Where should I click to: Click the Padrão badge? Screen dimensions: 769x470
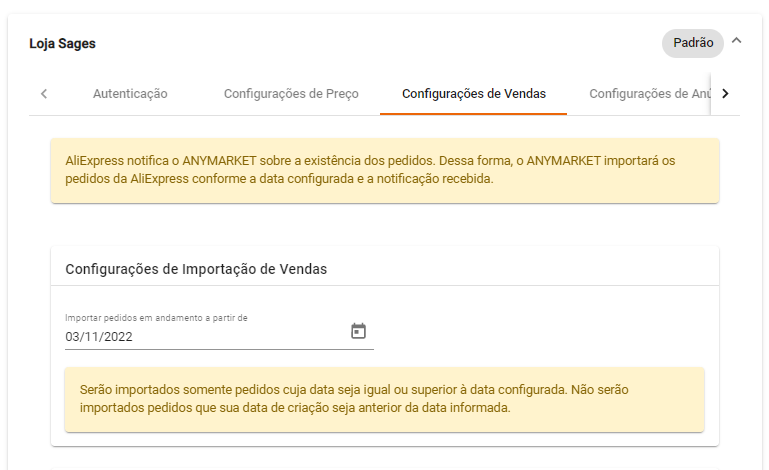coord(693,43)
